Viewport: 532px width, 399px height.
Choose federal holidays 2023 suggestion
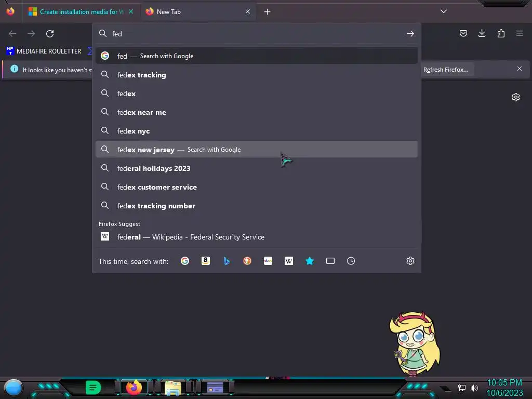click(x=257, y=168)
